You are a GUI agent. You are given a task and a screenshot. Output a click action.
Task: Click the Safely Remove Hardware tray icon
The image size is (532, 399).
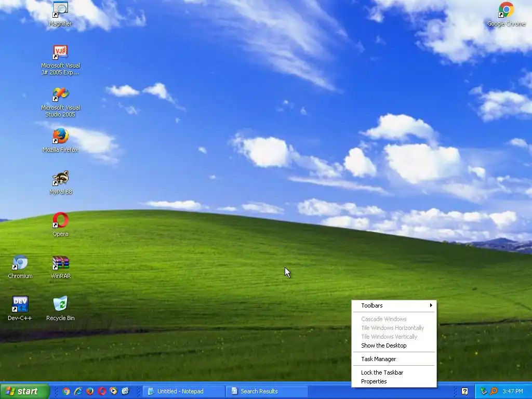[x=484, y=391]
